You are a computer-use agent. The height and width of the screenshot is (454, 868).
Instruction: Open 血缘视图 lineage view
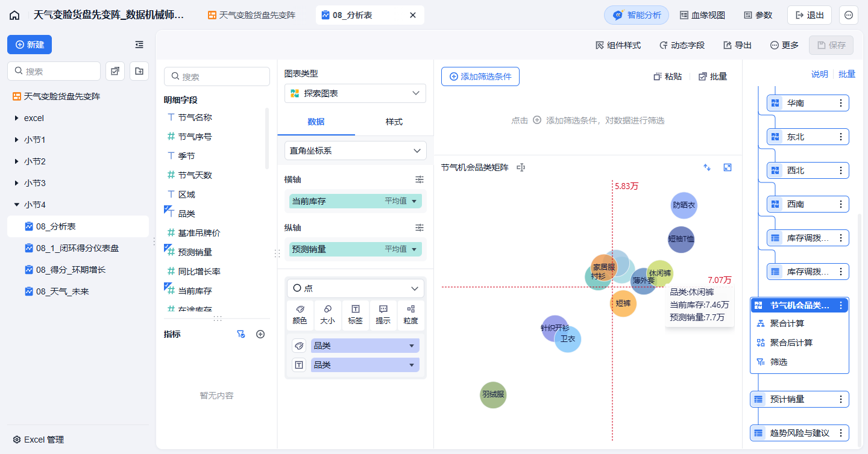702,15
